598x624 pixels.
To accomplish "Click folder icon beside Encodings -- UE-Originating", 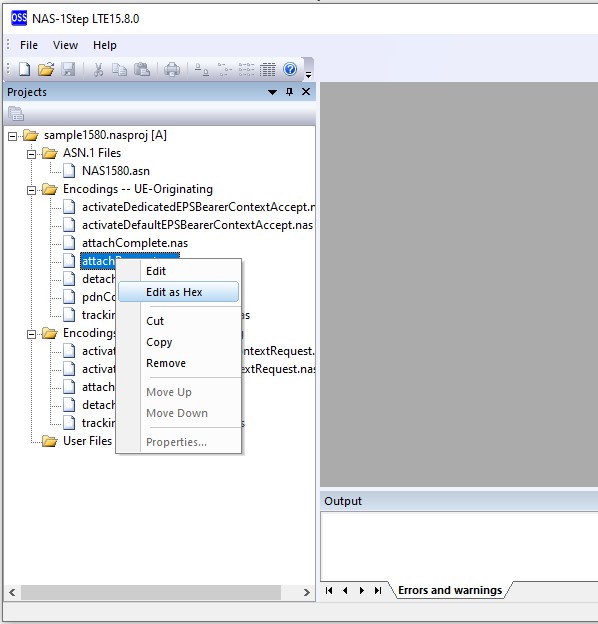I will point(50,189).
